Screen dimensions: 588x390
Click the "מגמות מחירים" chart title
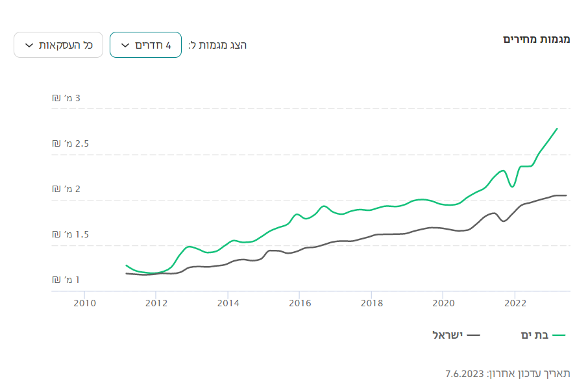[x=537, y=39]
